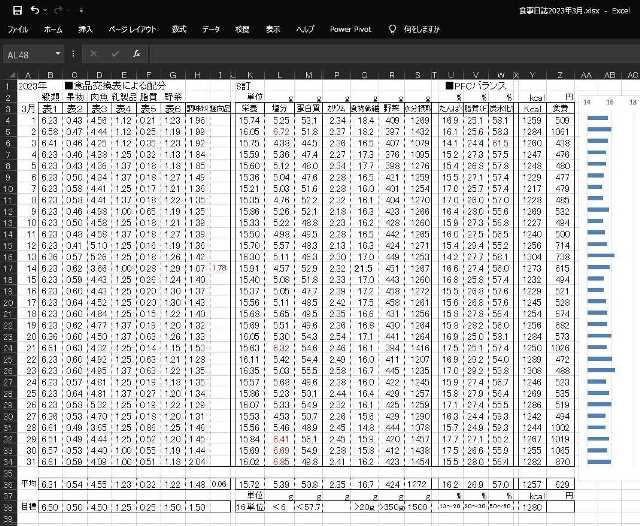Image resolution: width=640 pixels, height=526 pixels.
Task: Click the 何をしますか search field
Action: 422,29
